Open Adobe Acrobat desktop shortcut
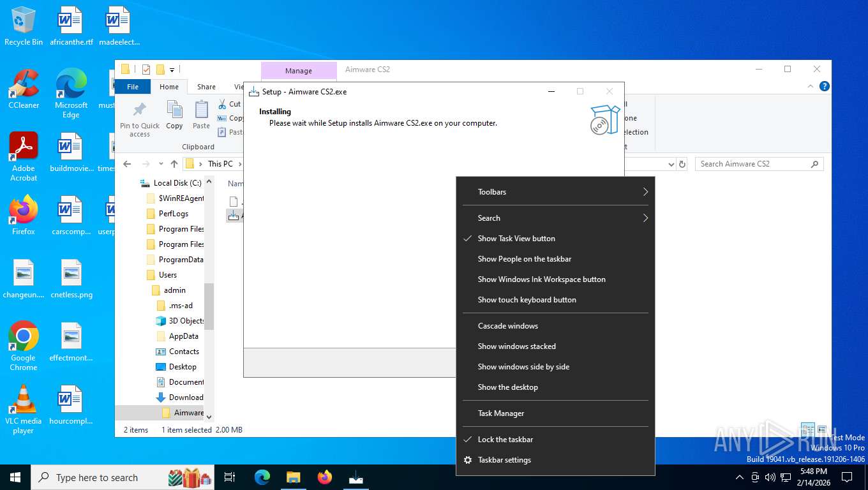This screenshot has width=868, height=490. tap(24, 156)
